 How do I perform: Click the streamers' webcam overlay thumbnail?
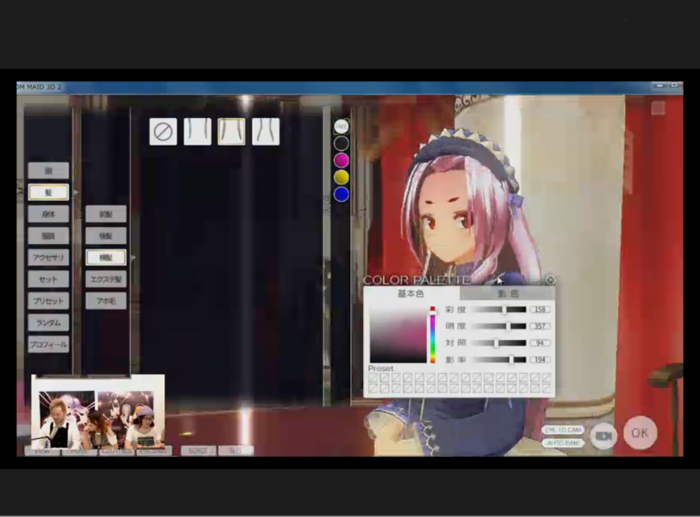(98, 411)
